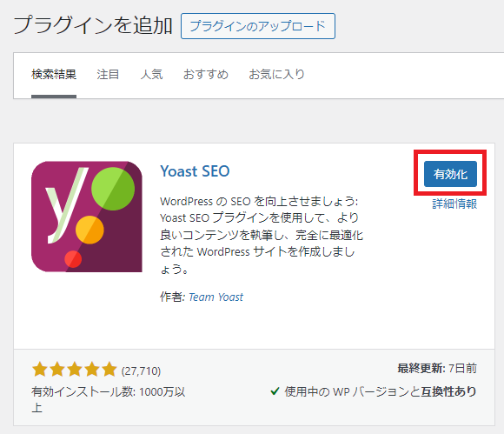Switch to the お気に入り tab
Viewport: 504px width, 434px height.
276,75
